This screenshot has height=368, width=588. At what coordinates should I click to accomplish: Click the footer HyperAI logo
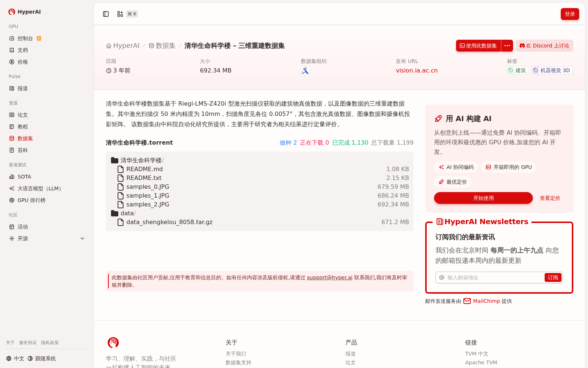tap(113, 343)
